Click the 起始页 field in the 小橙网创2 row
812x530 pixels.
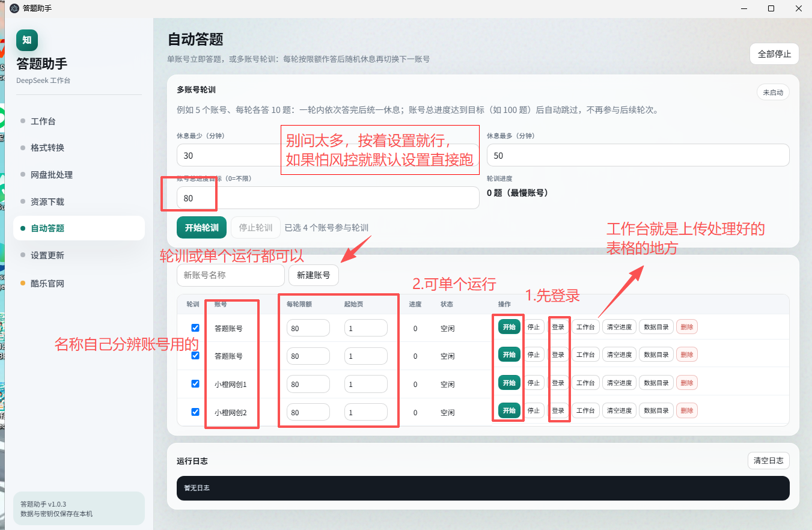pyautogui.click(x=366, y=412)
